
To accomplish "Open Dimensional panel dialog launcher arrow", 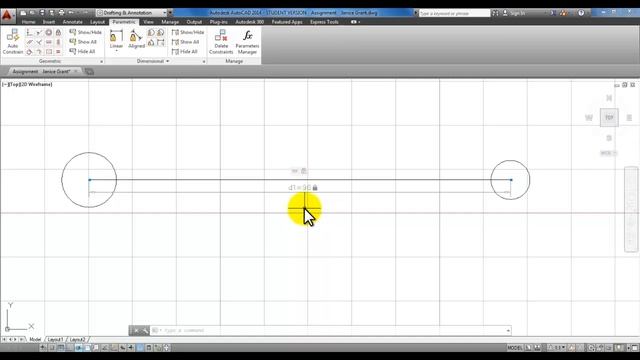I will (x=204, y=62).
